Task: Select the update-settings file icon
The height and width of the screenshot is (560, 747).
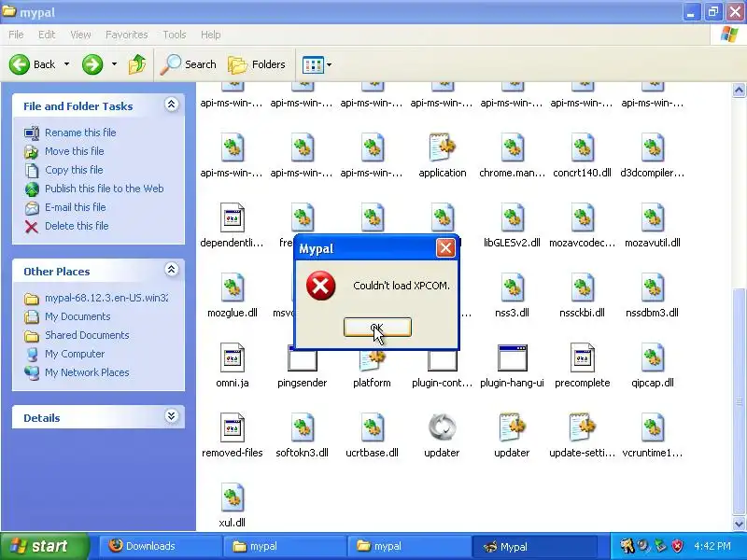Action: pyautogui.click(x=582, y=427)
